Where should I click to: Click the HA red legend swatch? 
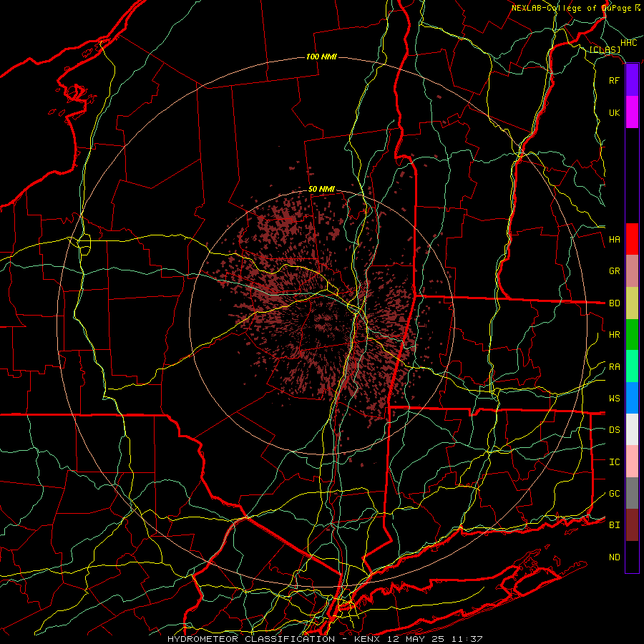tap(632, 239)
